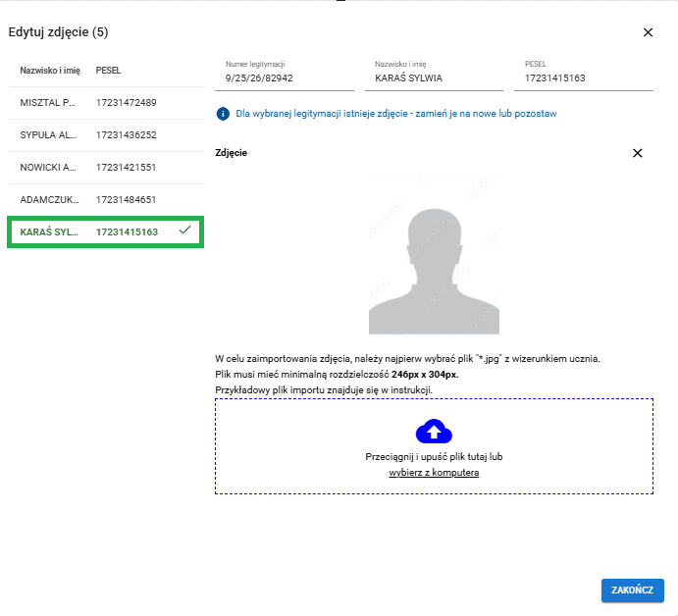This screenshot has width=678, height=616.
Task: Click the cloud upload icon
Action: point(434,431)
